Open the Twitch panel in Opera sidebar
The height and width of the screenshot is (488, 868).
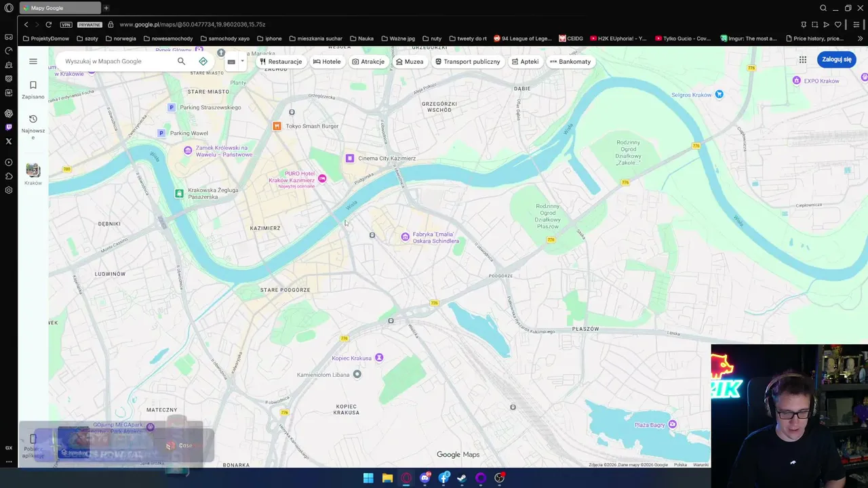(x=9, y=127)
